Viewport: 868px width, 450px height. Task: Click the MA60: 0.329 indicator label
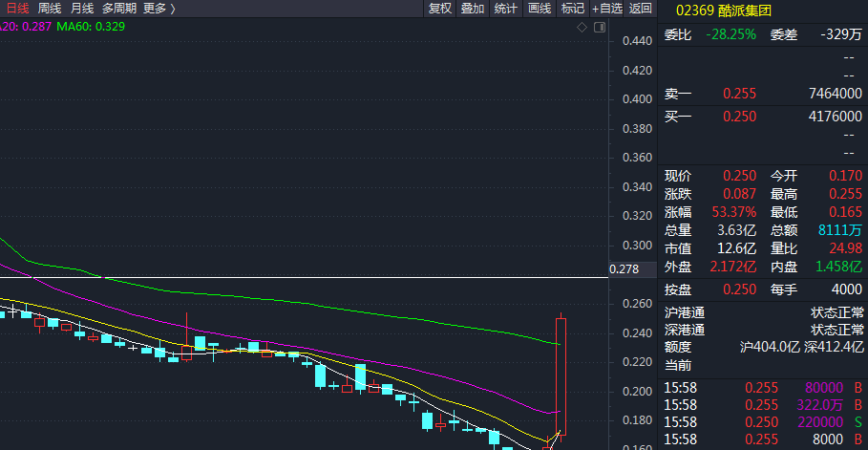point(91,27)
